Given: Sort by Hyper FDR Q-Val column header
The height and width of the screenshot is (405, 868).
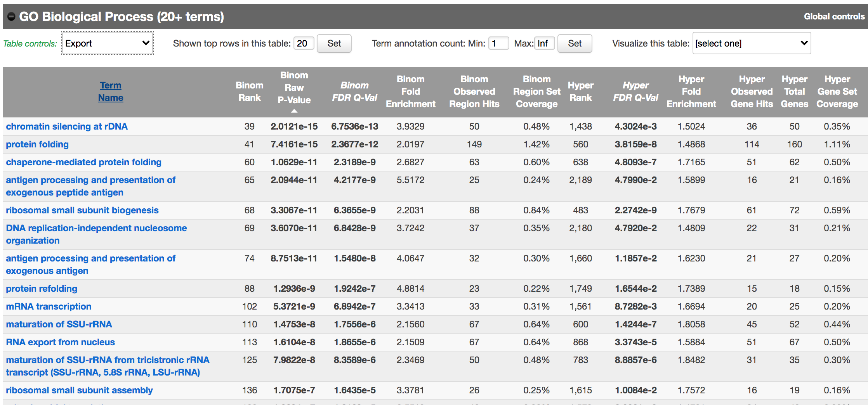Looking at the screenshot, I should click(635, 92).
